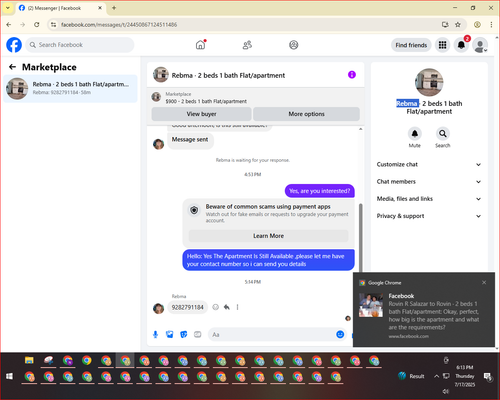Click the View buyer button
The width and height of the screenshot is (500, 400).
201,114
